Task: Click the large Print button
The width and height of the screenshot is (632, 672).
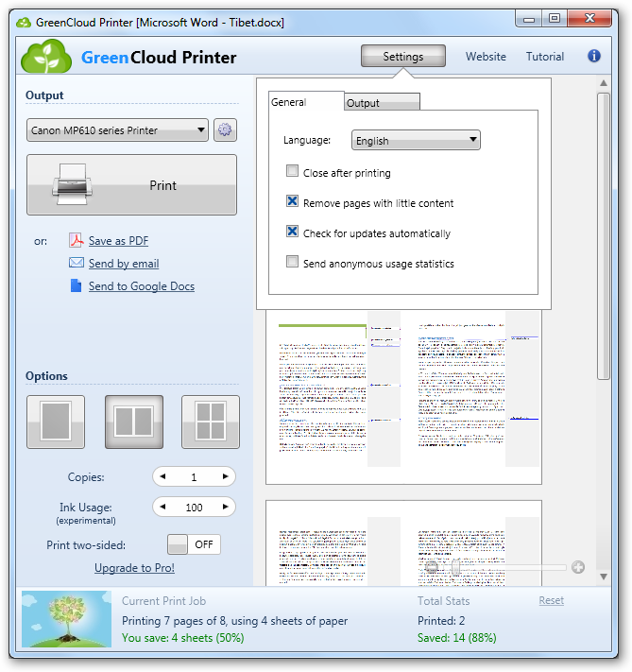Action: click(131, 184)
